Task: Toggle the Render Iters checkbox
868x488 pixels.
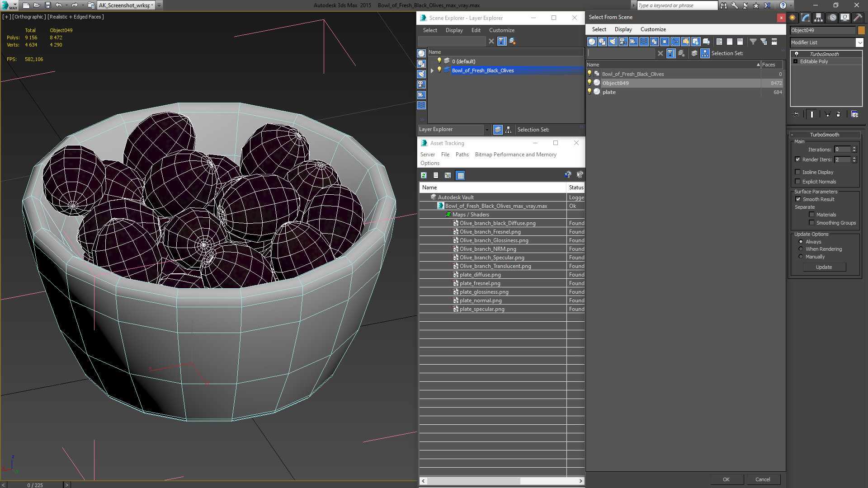Action: [x=797, y=160]
